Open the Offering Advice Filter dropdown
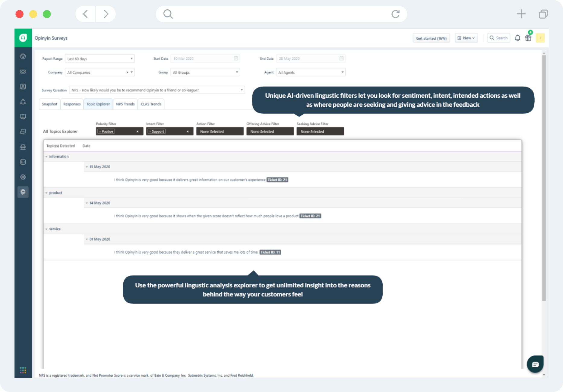The width and height of the screenshot is (563, 392). coord(270,131)
